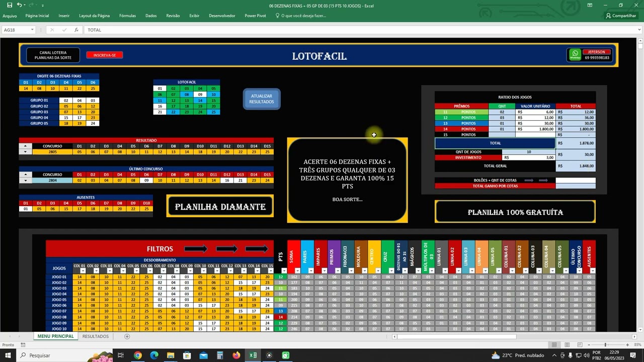Open the Windows Start menu
Viewport: 644px width, 362px height.
coord(9,355)
